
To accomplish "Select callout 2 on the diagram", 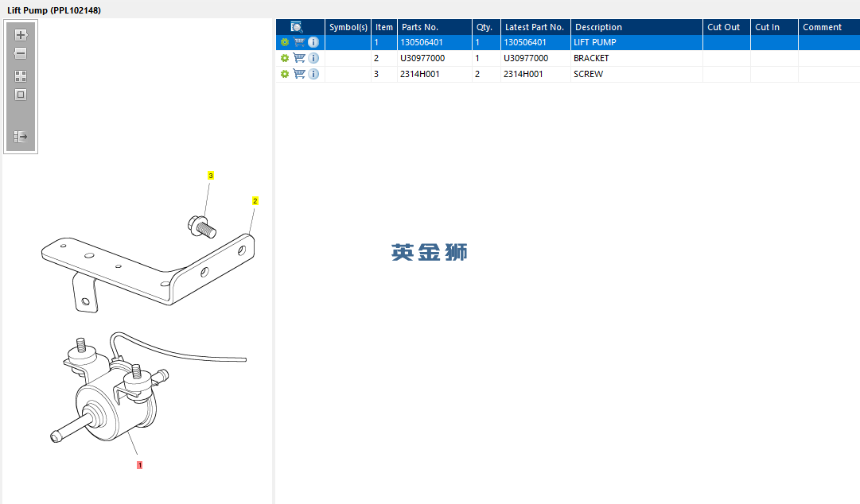I will tap(255, 201).
